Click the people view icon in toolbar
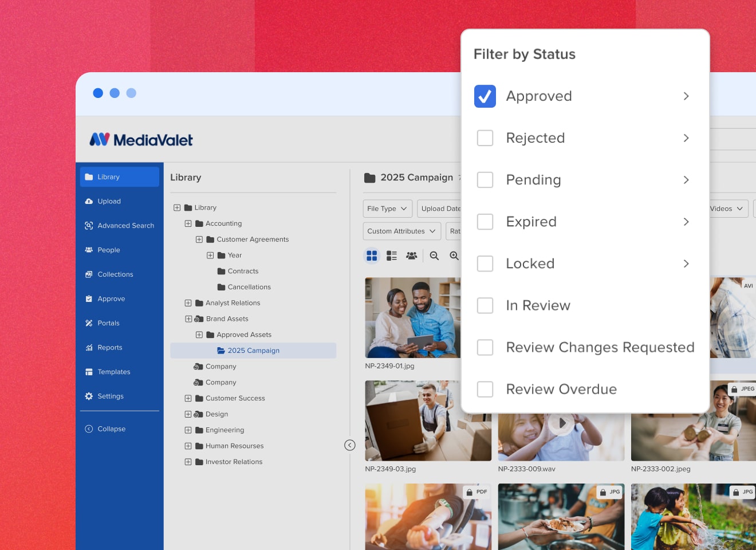The width and height of the screenshot is (756, 550). click(x=411, y=256)
